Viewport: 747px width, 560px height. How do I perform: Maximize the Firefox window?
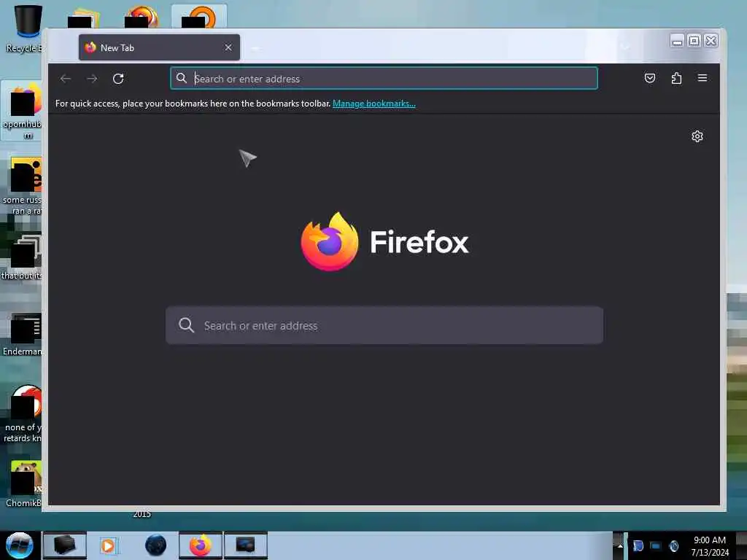point(694,41)
